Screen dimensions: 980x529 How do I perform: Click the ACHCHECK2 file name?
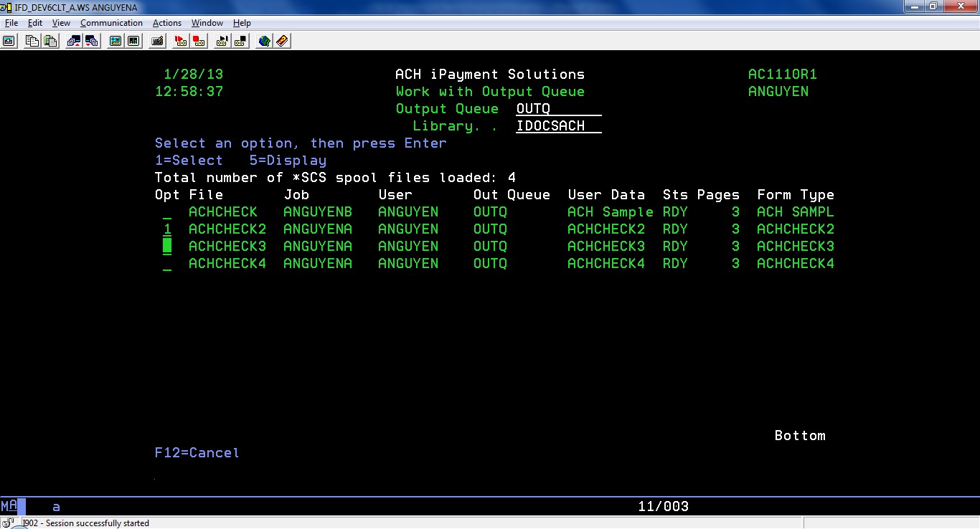(x=227, y=229)
